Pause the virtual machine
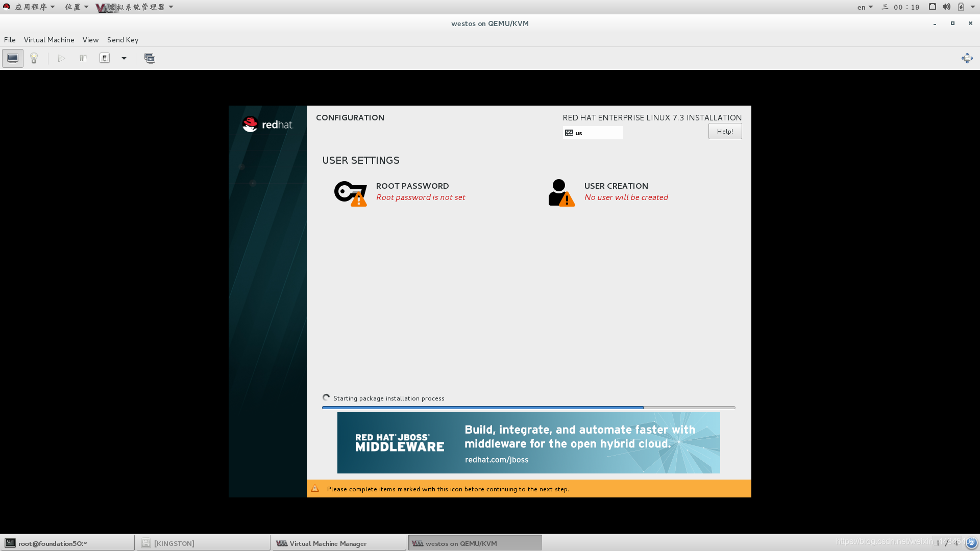This screenshot has height=551, width=980. click(83, 58)
